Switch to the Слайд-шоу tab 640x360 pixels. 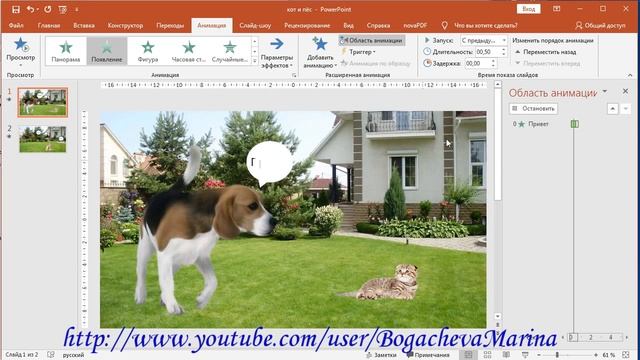pos(255,25)
